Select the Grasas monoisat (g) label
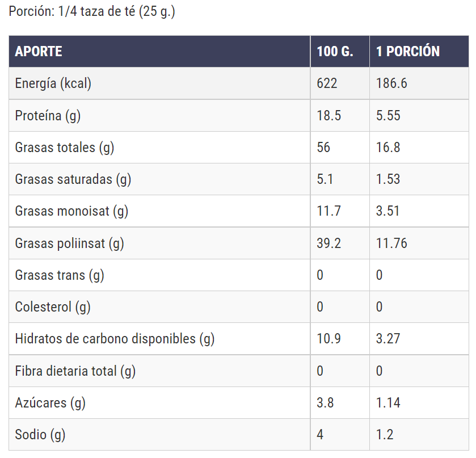Screen dimensions: 476x458 [x=71, y=212]
